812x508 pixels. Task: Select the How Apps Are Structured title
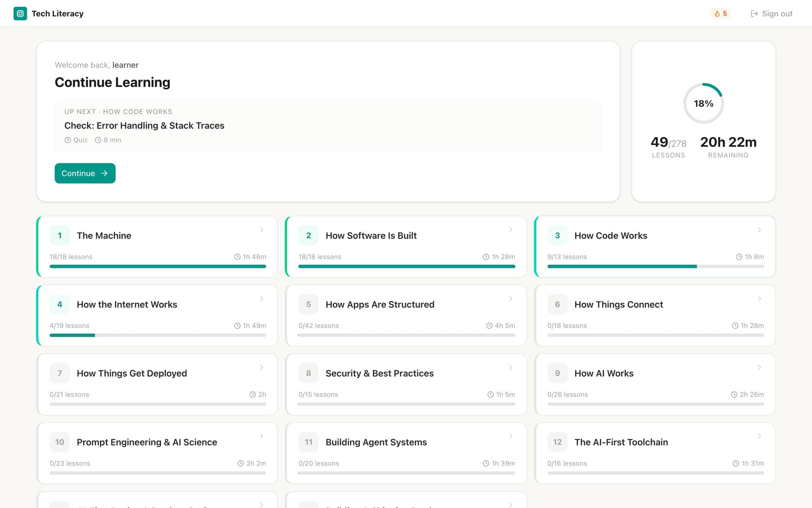point(380,305)
